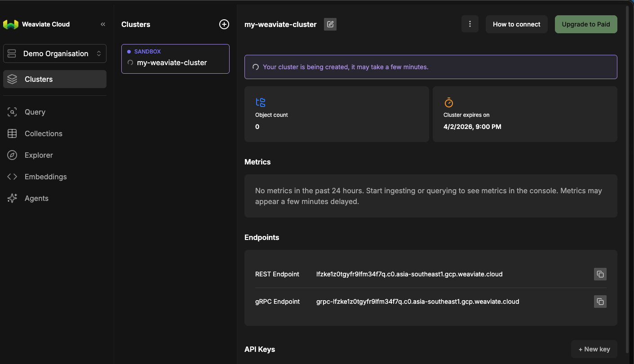This screenshot has width=634, height=364.
Task: Click the Embeddings code brackets icon
Action: pyautogui.click(x=12, y=177)
